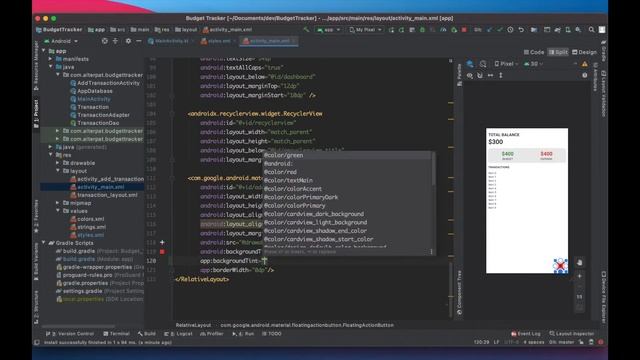Switch to Split view mode
Screen dimensions: 640x360
point(558,52)
